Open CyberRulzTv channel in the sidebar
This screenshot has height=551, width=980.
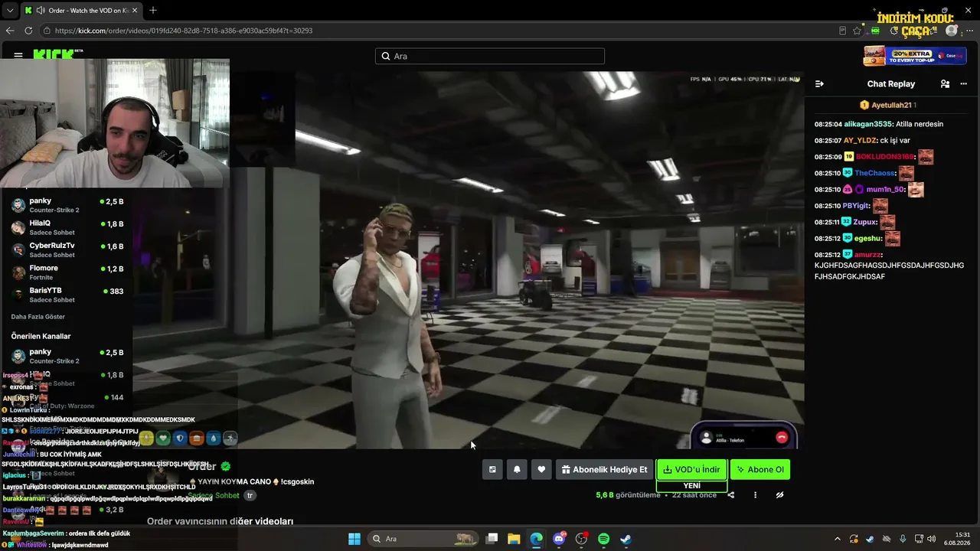click(67, 250)
